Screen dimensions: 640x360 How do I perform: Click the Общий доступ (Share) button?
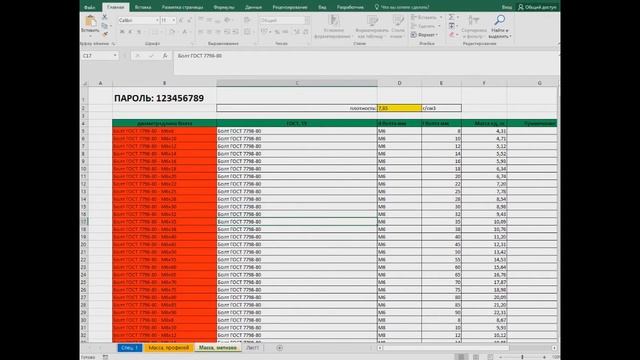click(x=537, y=7)
